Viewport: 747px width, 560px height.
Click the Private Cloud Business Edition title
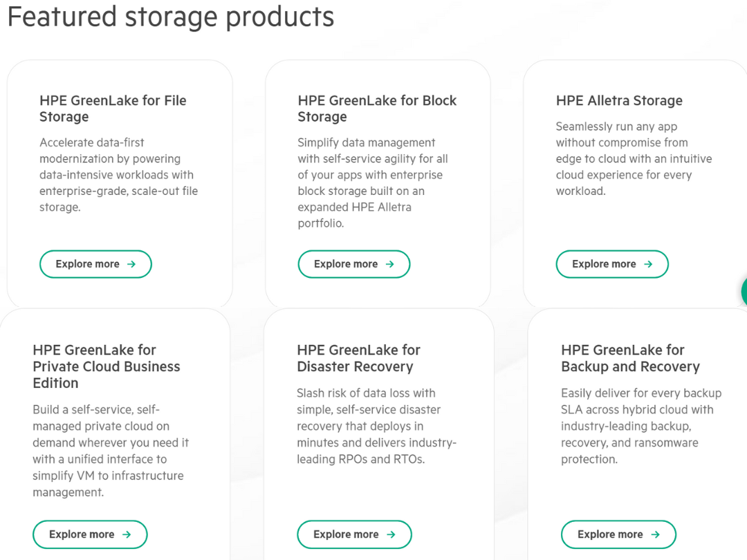(x=107, y=366)
